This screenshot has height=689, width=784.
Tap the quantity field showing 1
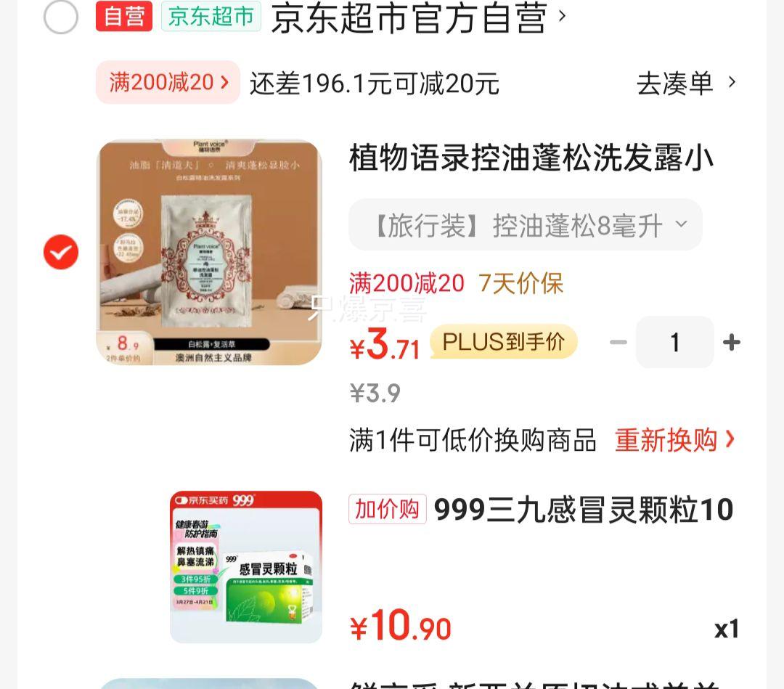pyautogui.click(x=675, y=343)
